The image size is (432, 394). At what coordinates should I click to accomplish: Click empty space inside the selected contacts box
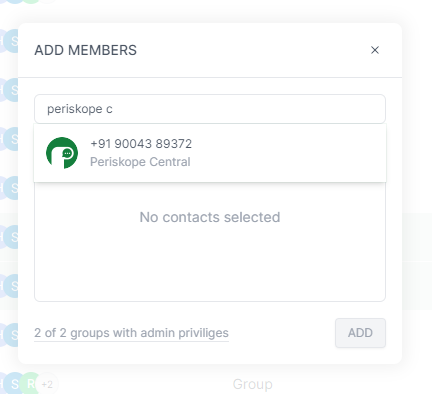210,267
